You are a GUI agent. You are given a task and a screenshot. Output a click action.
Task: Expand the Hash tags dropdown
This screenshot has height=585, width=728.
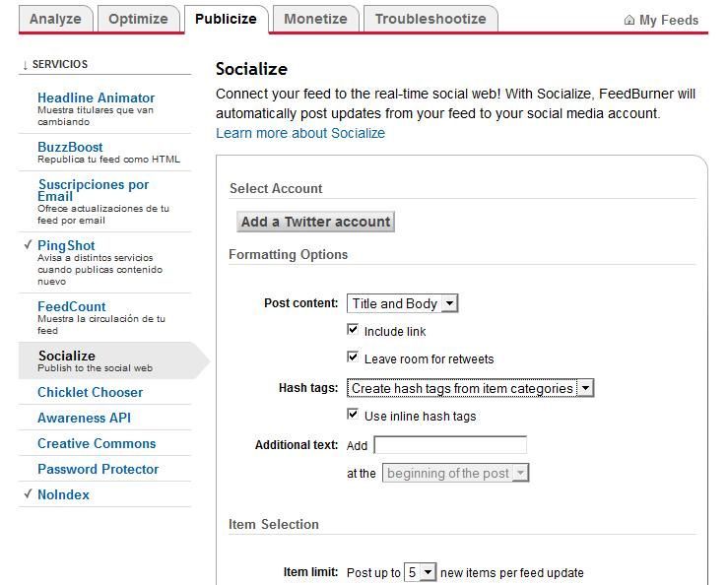tap(470, 388)
